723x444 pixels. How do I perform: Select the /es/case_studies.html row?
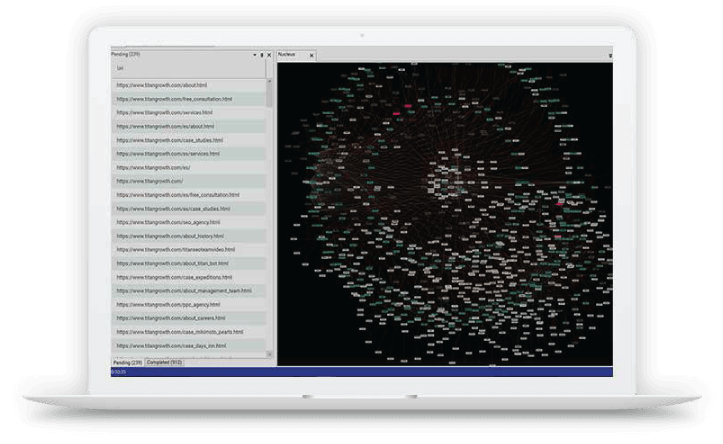tap(188, 208)
